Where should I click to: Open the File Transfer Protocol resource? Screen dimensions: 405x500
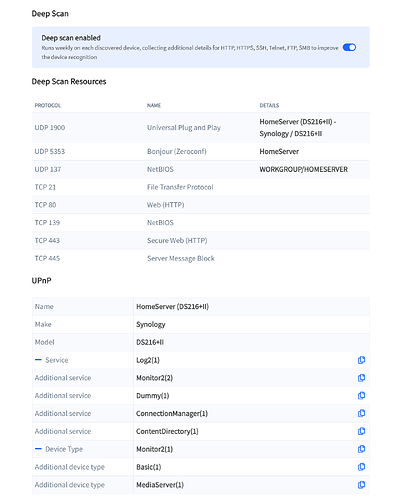click(x=180, y=187)
